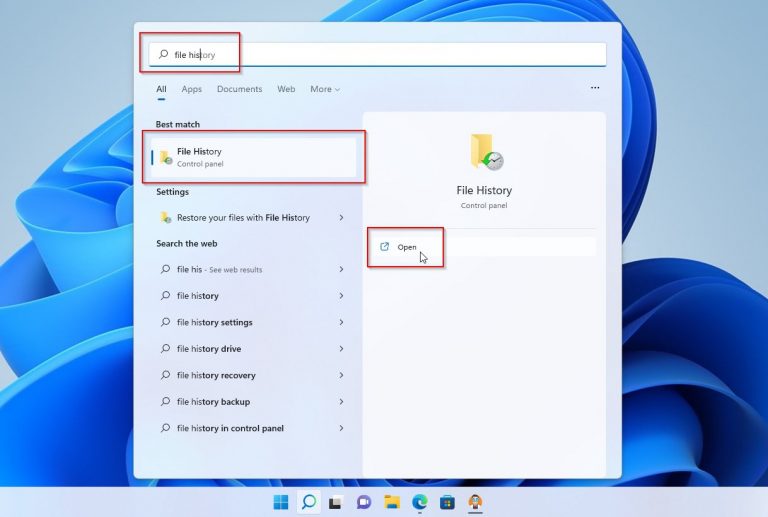
Task: Click the search magnifier icon in search box
Action: coord(164,54)
